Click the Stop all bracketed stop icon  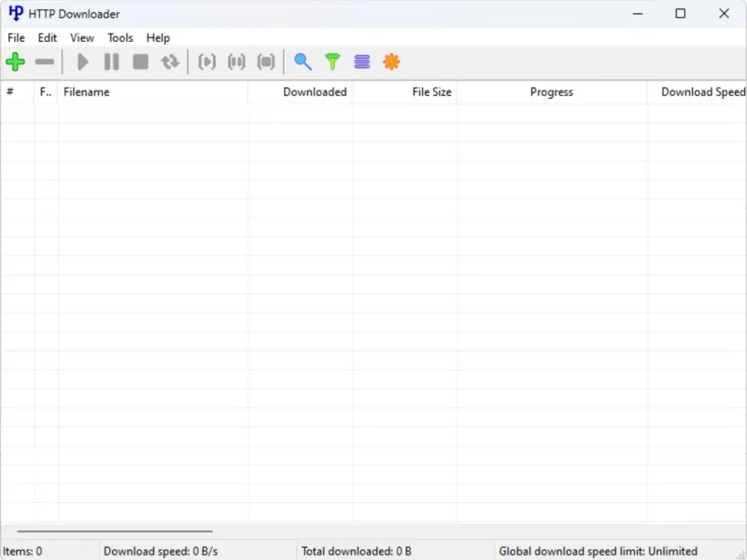tap(266, 62)
